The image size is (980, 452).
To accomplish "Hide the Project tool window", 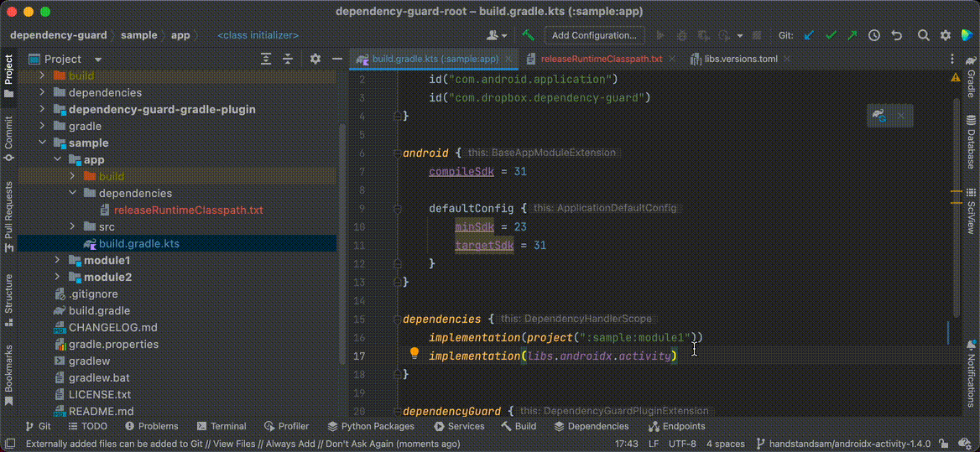I will coord(337,60).
